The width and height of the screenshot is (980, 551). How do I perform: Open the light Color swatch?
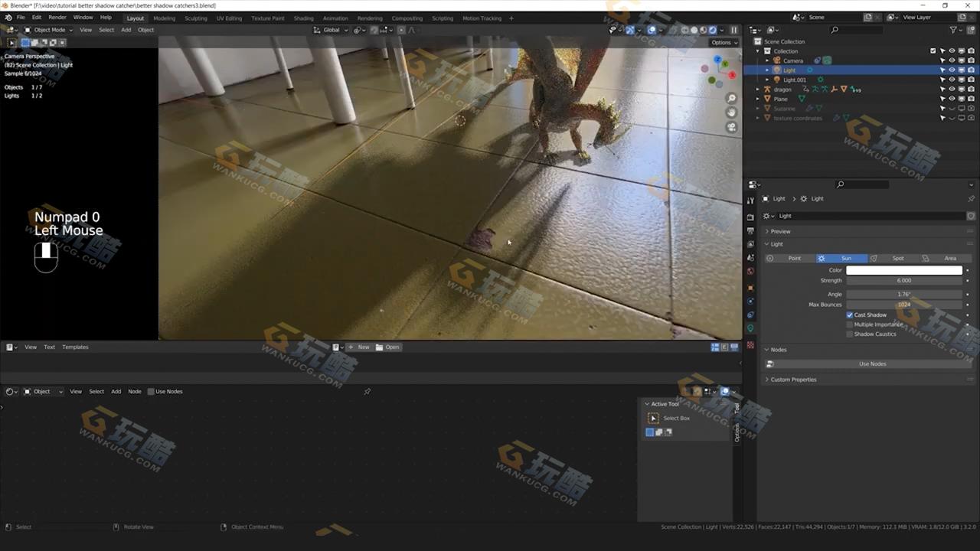(x=904, y=270)
